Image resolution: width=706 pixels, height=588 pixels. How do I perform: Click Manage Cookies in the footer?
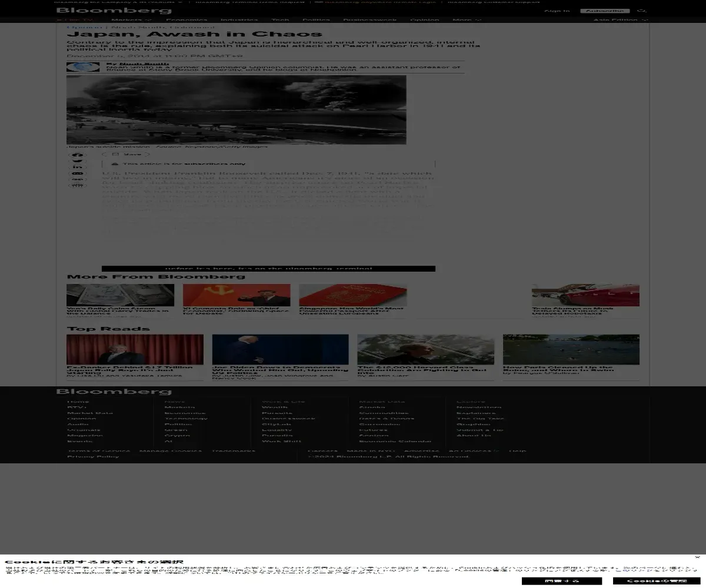tap(170, 451)
